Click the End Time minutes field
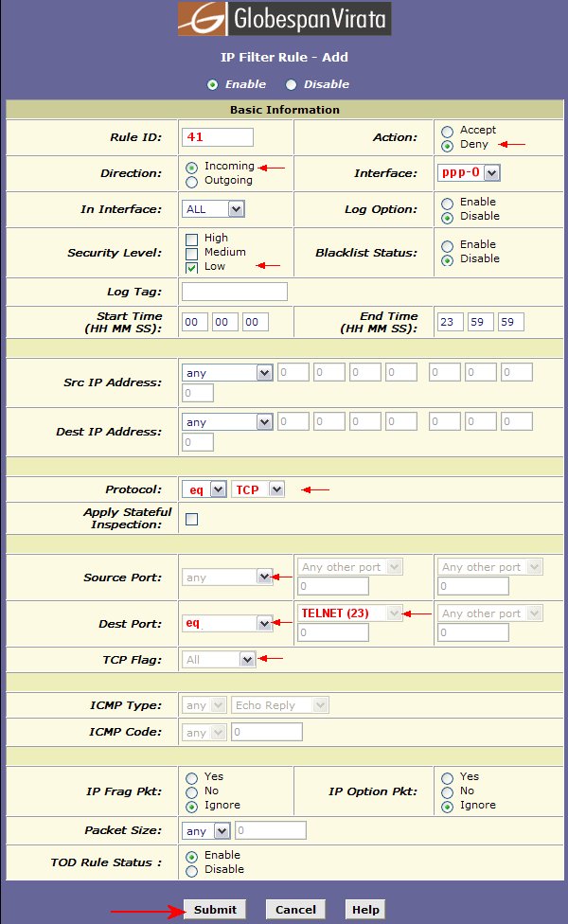Screen dimensions: 568x924 point(481,322)
